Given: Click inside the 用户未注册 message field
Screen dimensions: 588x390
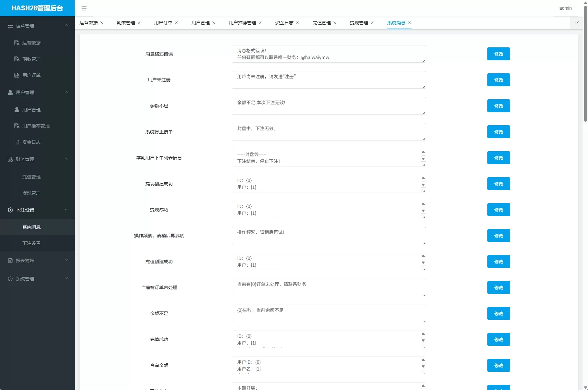Looking at the screenshot, I should pyautogui.click(x=328, y=80).
